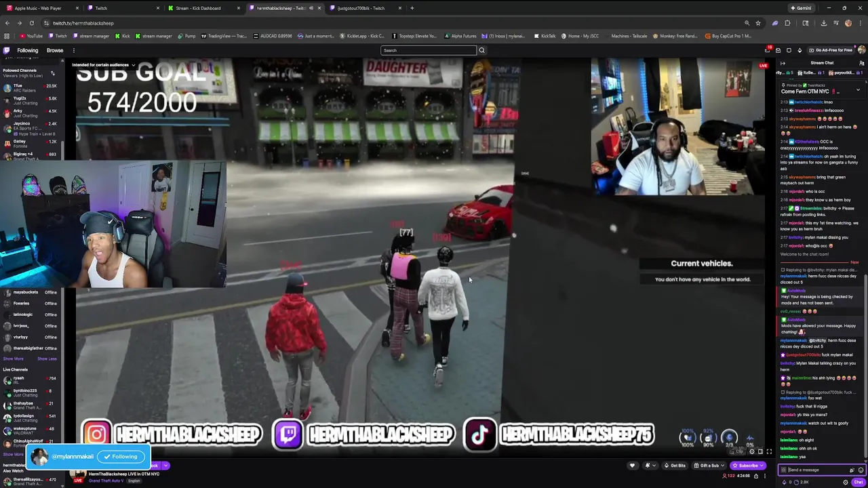Open HermThaBlacksheep channel avatar below player
Image resolution: width=868 pixels, height=488 pixels.
[x=79, y=476]
